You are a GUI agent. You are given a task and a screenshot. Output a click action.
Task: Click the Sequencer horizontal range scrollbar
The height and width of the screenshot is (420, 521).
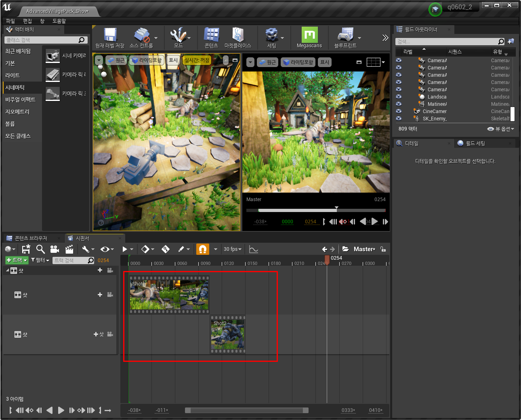247,410
